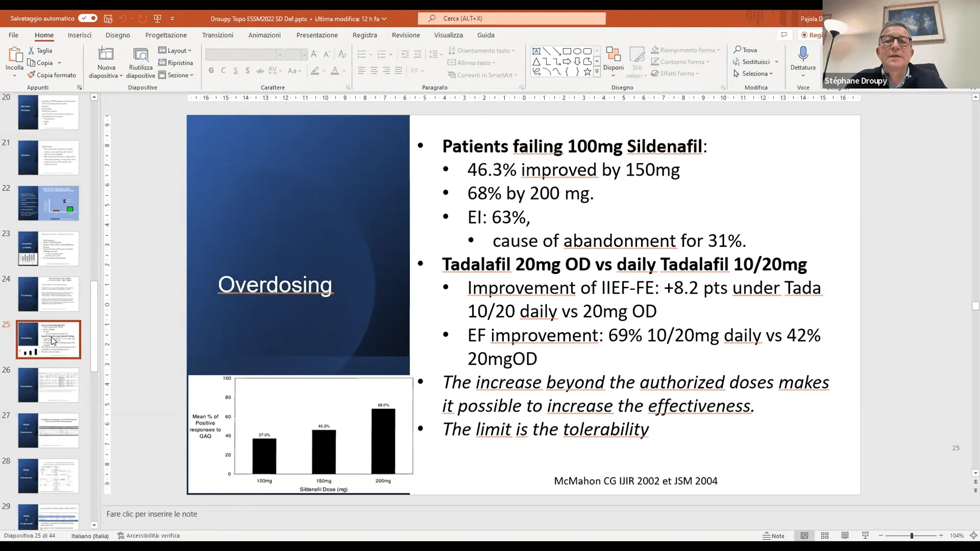Click the Save icon in title bar

(108, 18)
